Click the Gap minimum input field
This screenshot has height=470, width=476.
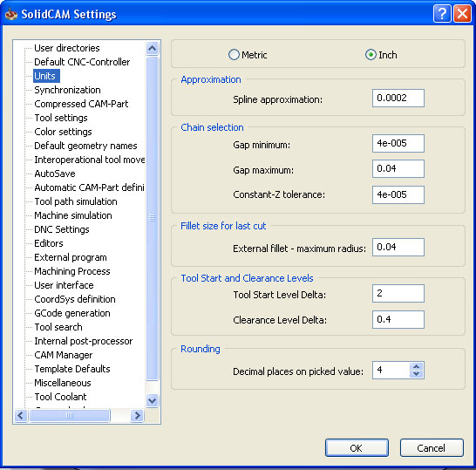coord(398,143)
